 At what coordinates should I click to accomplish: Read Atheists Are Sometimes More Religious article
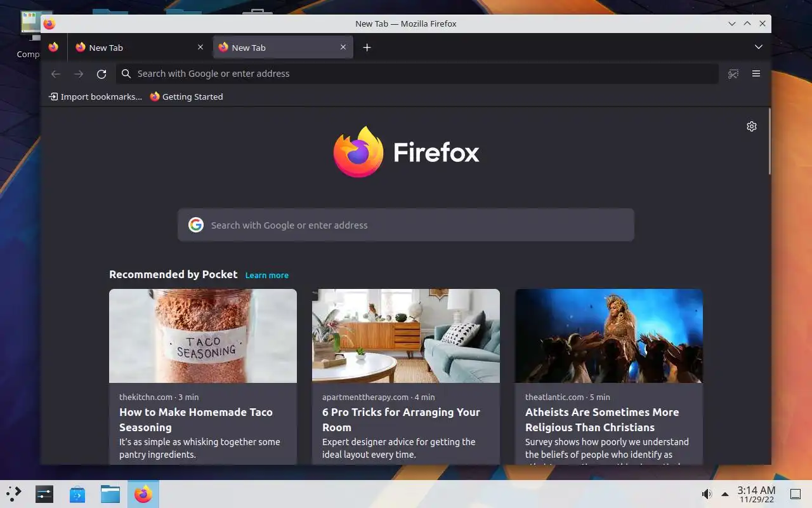pyautogui.click(x=602, y=420)
